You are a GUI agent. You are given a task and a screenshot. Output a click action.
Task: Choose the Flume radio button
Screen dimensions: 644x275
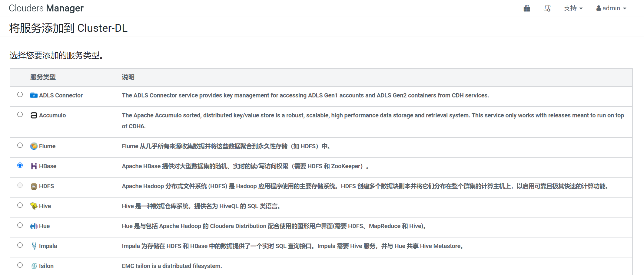pyautogui.click(x=20, y=145)
